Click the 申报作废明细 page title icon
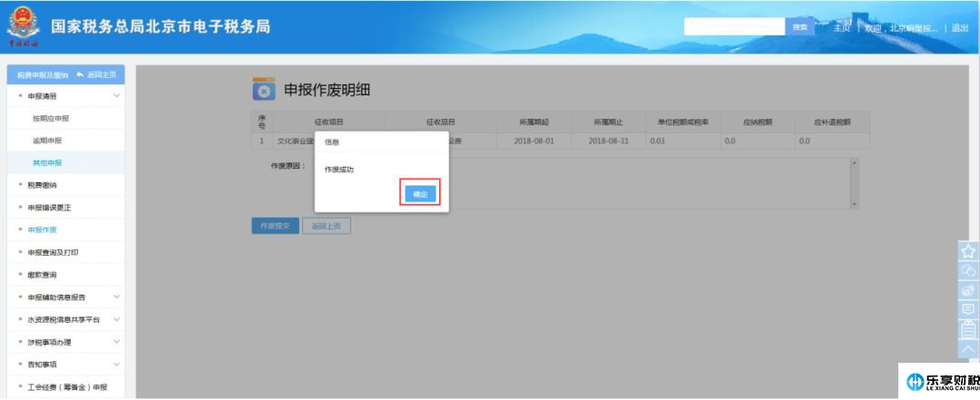The height and width of the screenshot is (400, 980). [264, 90]
